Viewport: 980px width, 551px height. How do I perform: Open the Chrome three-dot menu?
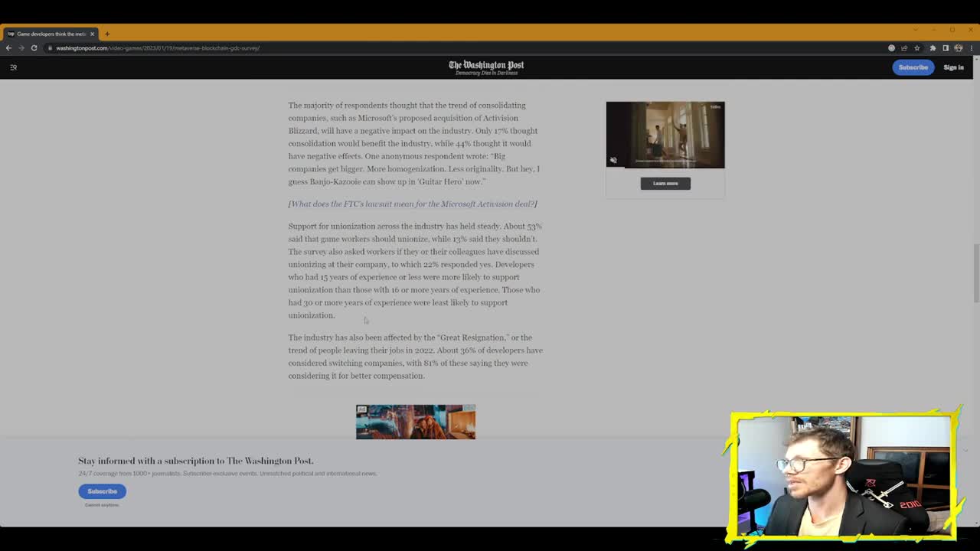click(x=971, y=48)
